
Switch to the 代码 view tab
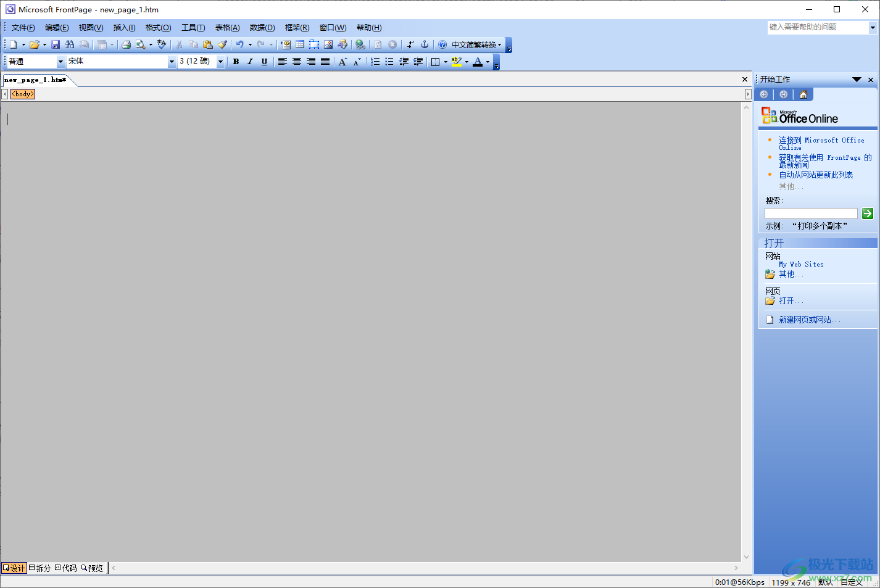[66, 568]
